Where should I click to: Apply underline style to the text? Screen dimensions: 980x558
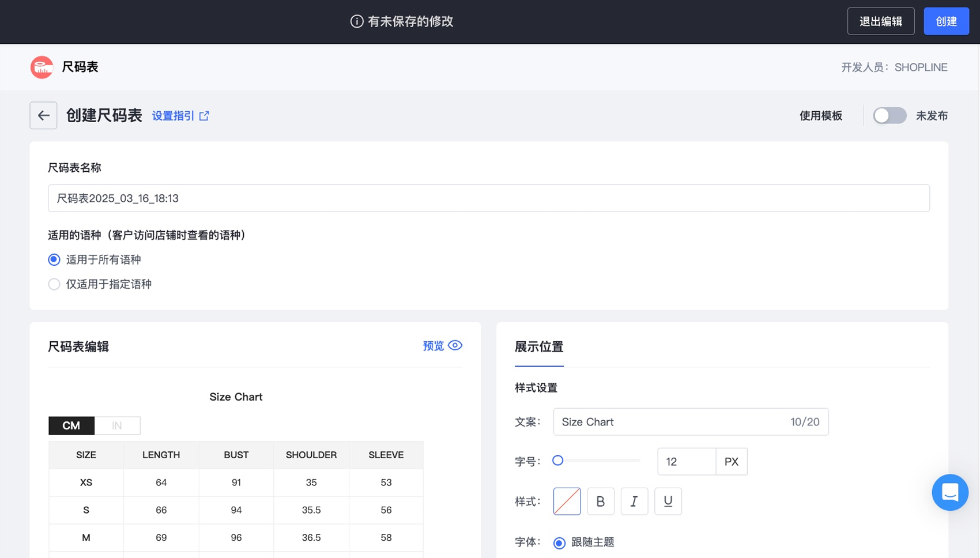pos(668,502)
